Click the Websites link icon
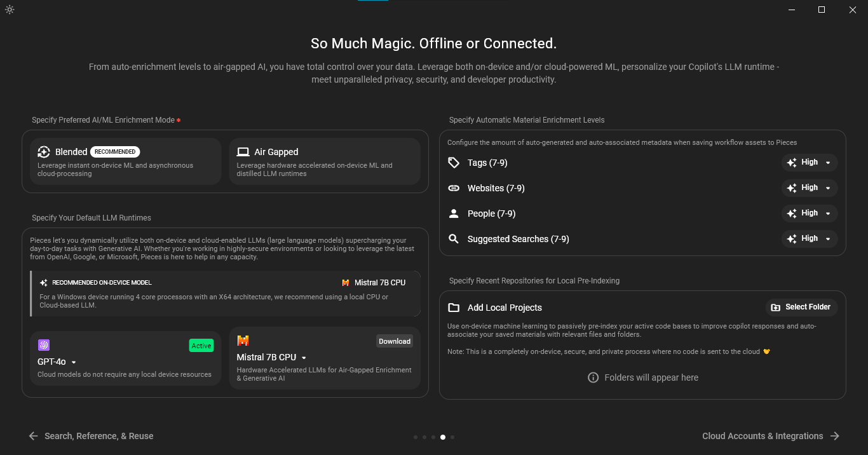 coord(454,188)
